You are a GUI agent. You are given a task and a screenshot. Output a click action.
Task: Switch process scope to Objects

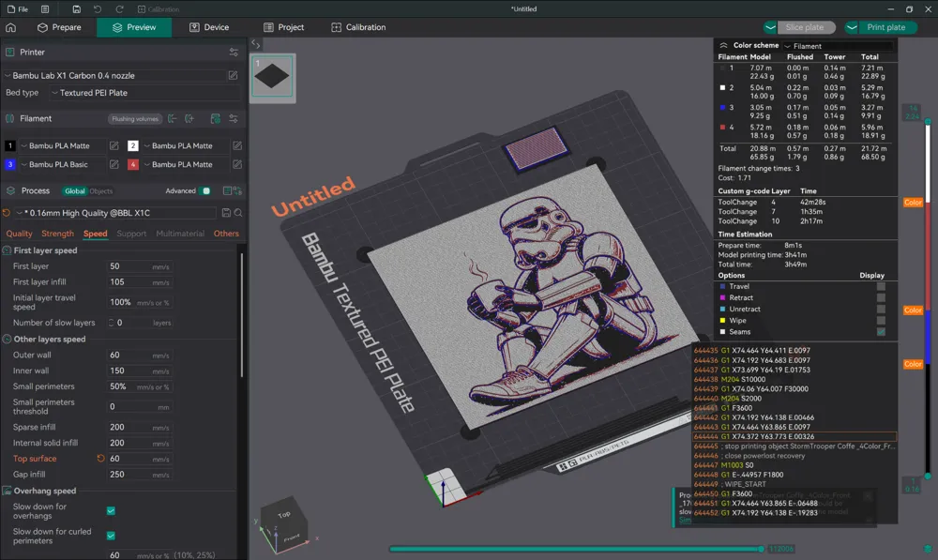pyautogui.click(x=100, y=191)
